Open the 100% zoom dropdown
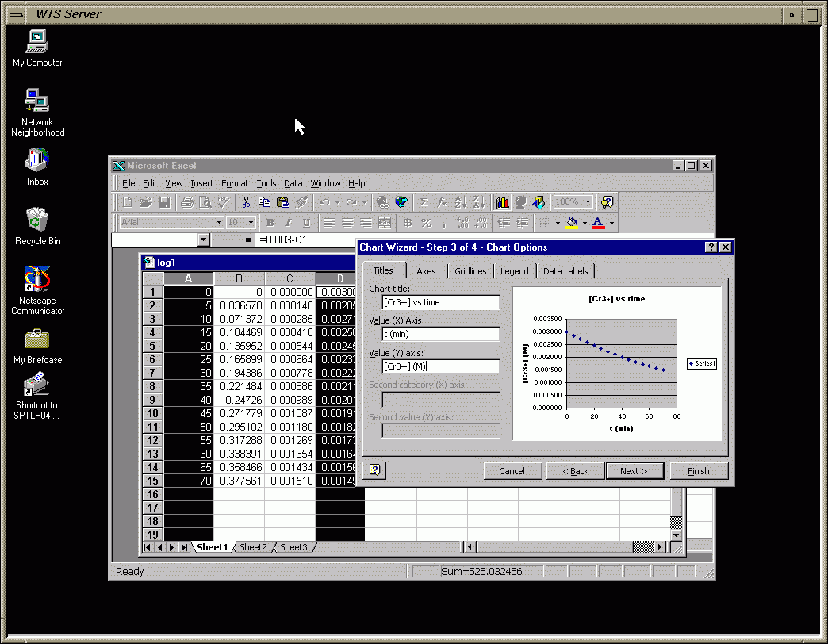The width and height of the screenshot is (828, 644). [x=588, y=202]
